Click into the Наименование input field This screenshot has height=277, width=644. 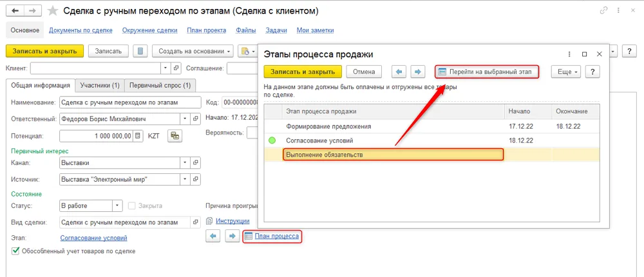click(130, 102)
